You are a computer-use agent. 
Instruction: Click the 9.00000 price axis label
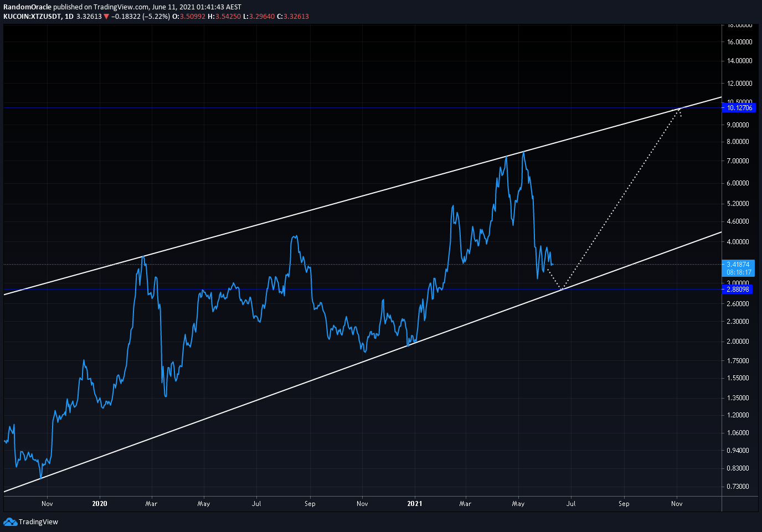[x=738, y=125]
